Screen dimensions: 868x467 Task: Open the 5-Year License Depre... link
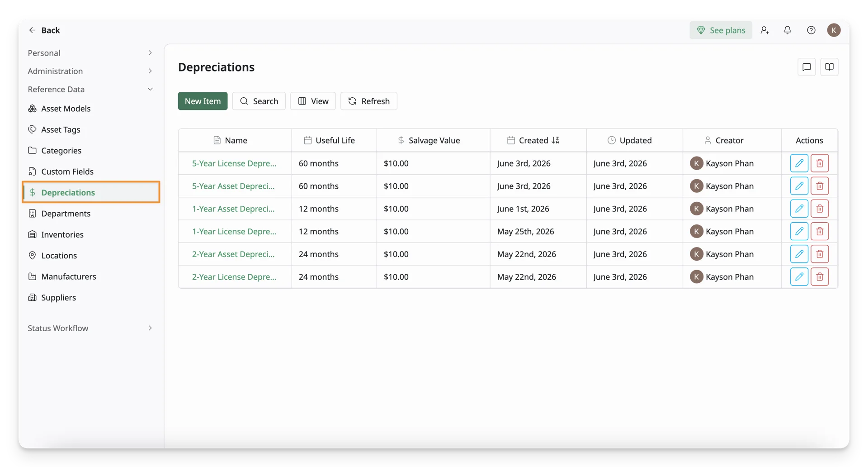point(234,163)
